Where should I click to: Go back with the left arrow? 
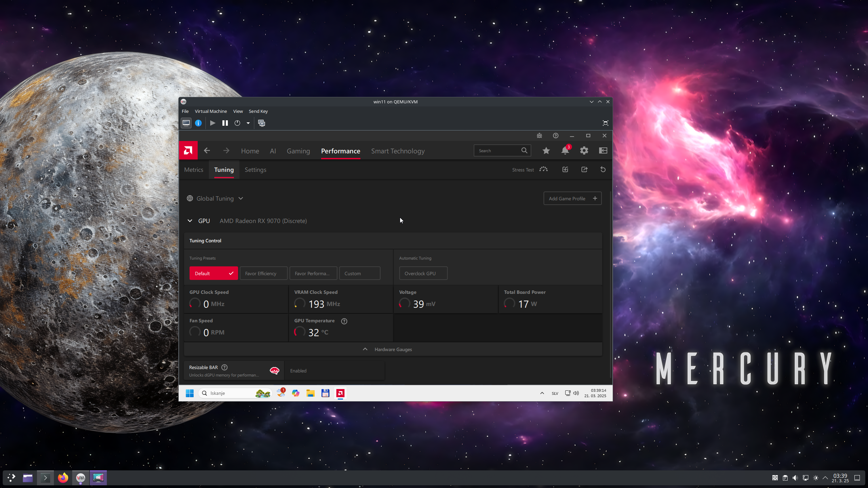[207, 150]
